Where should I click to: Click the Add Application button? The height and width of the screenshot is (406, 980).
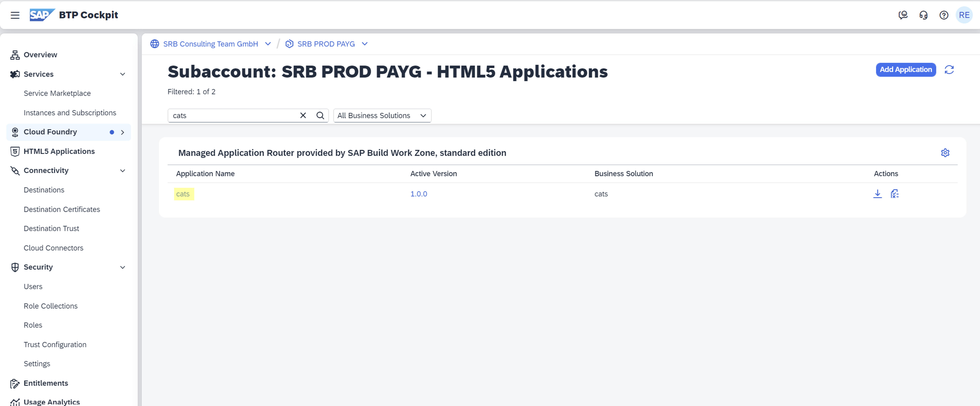click(905, 70)
